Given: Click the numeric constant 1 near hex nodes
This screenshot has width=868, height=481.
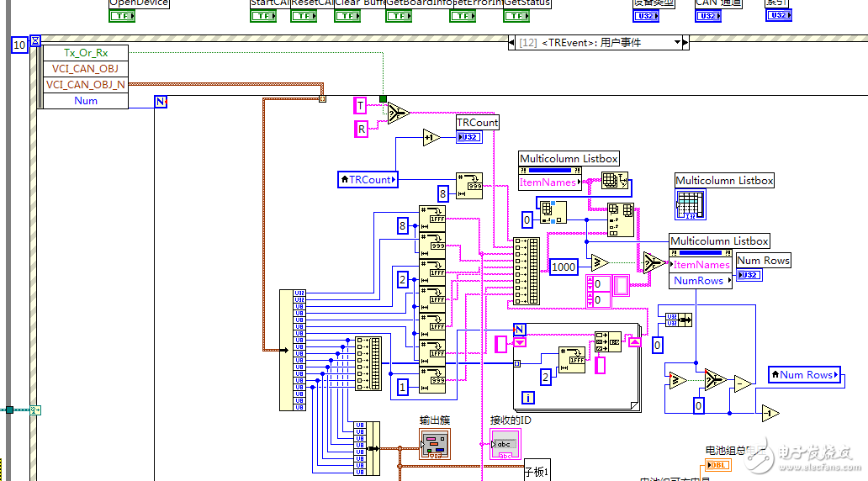Looking at the screenshot, I should pyautogui.click(x=402, y=387).
